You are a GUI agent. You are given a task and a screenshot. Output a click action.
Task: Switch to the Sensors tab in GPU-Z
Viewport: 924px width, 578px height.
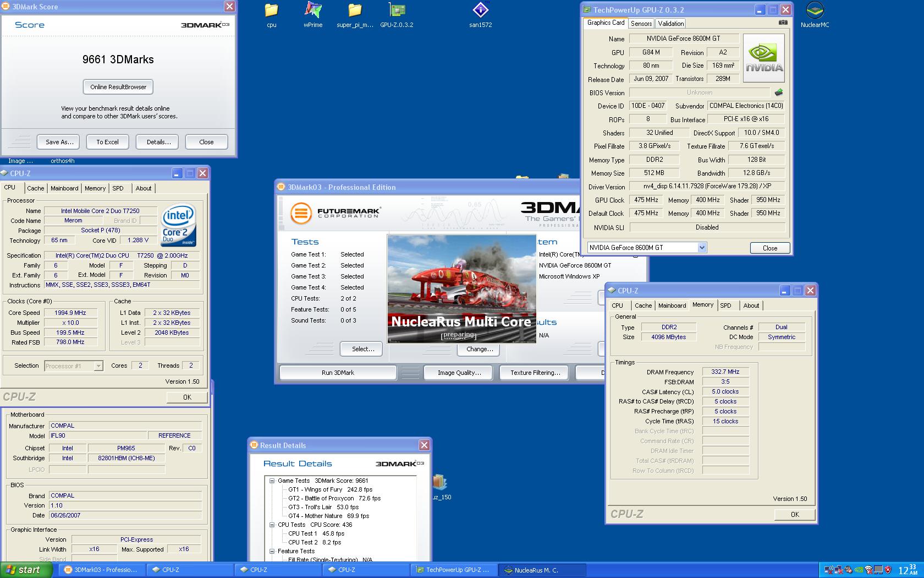(641, 23)
